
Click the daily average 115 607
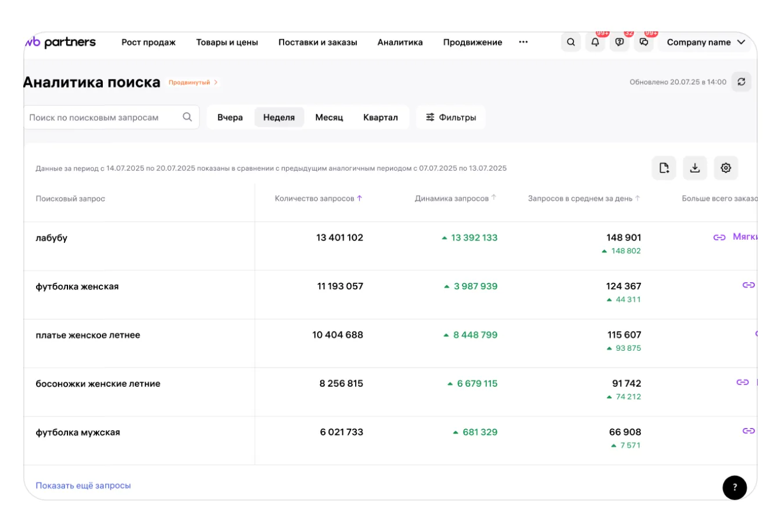coord(624,335)
